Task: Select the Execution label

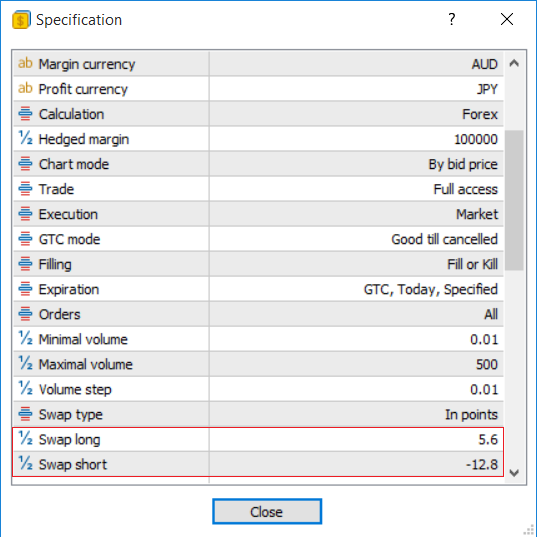Action: point(68,214)
